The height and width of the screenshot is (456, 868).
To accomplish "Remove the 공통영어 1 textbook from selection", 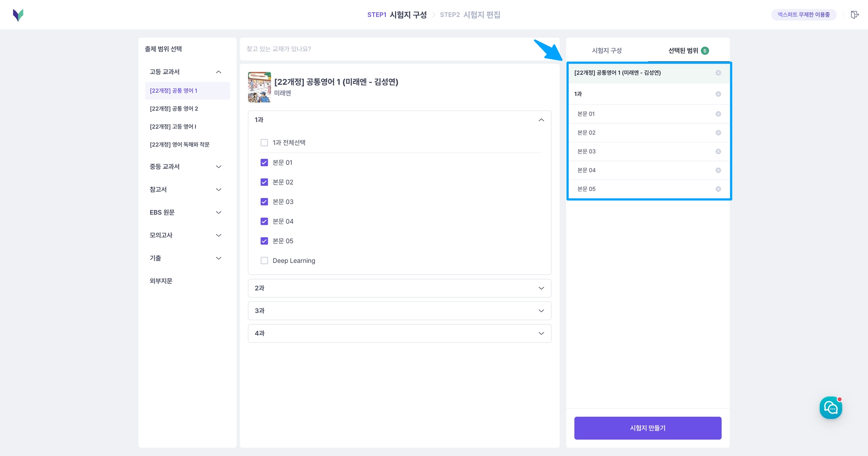I will 718,73.
